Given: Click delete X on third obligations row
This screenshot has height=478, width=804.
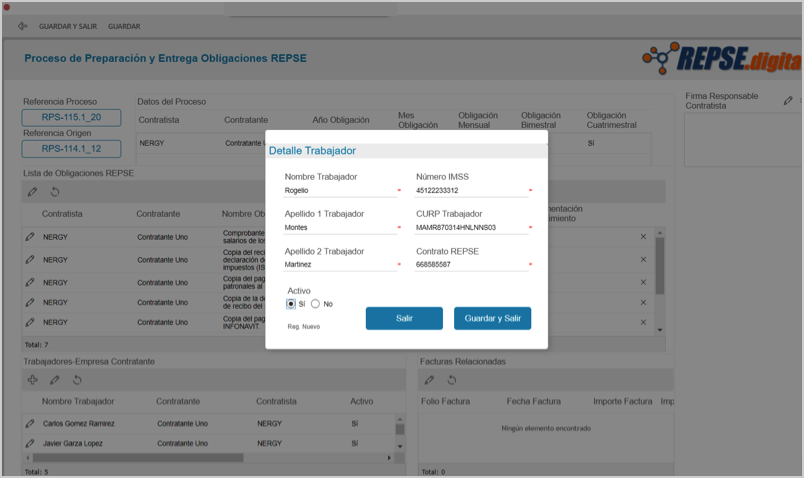Looking at the screenshot, I should tap(643, 282).
